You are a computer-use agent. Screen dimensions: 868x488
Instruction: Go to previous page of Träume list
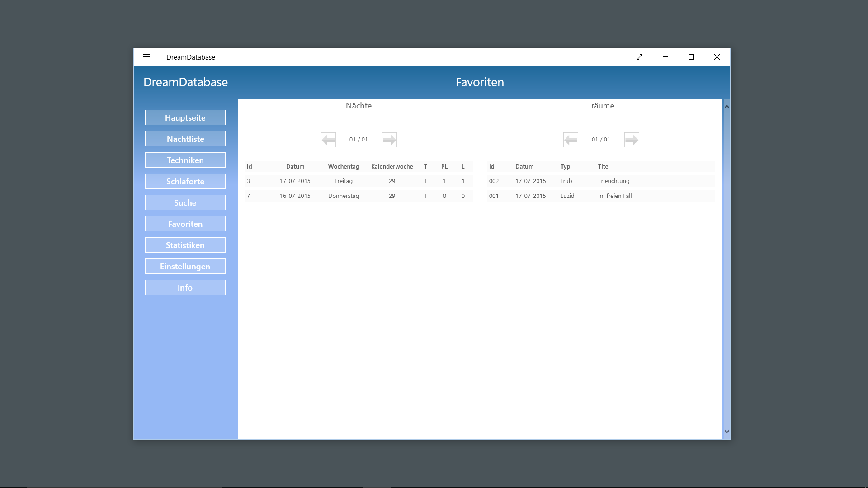pos(571,140)
